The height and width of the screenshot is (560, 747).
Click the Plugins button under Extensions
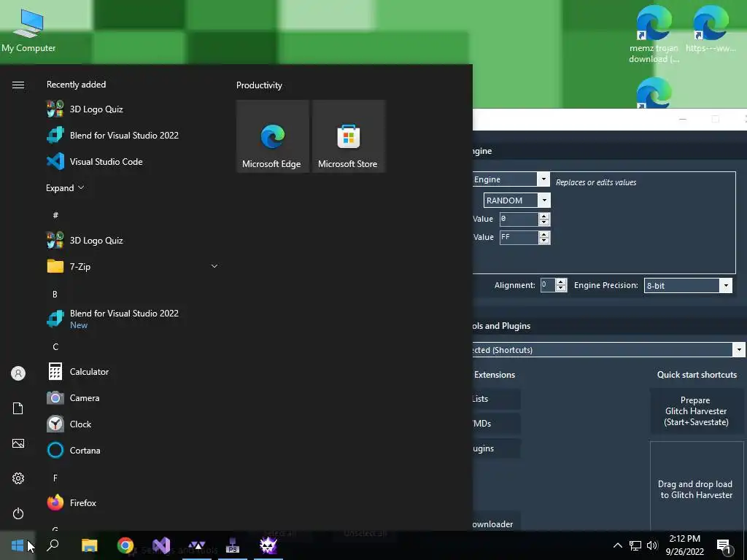tap(496, 448)
